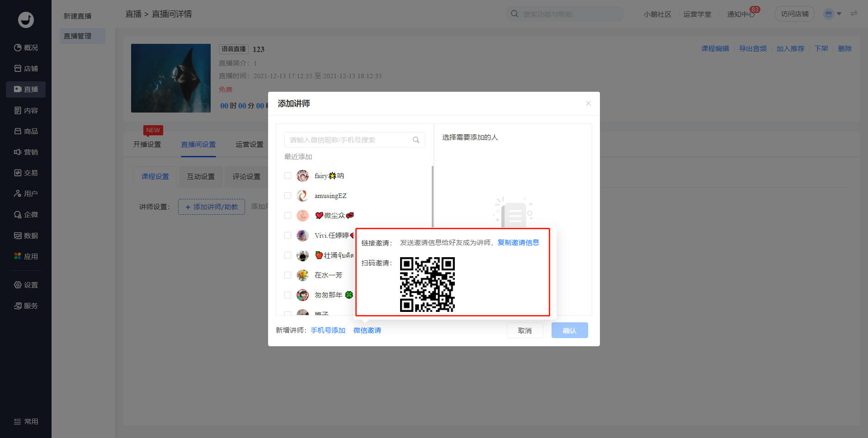Expand the 常用 menu at sidebar bottom
The image size is (868, 438).
pyautogui.click(x=26, y=422)
